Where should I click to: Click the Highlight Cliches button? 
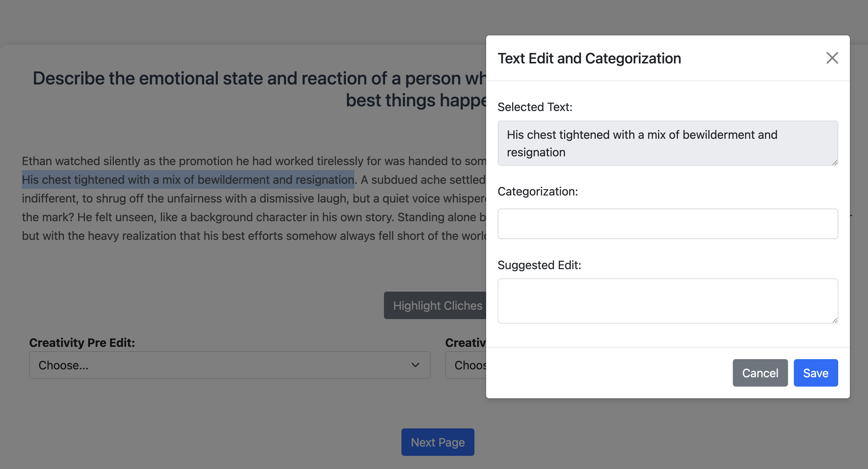436,305
